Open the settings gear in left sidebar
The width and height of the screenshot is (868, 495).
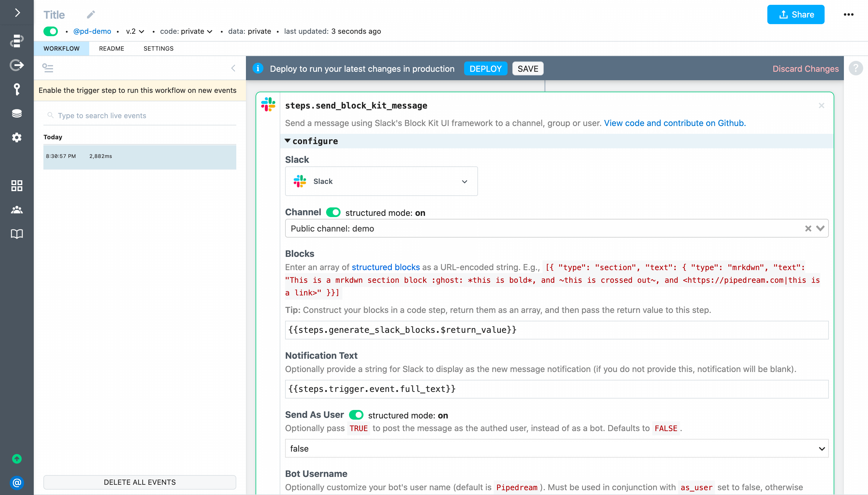[x=17, y=137]
